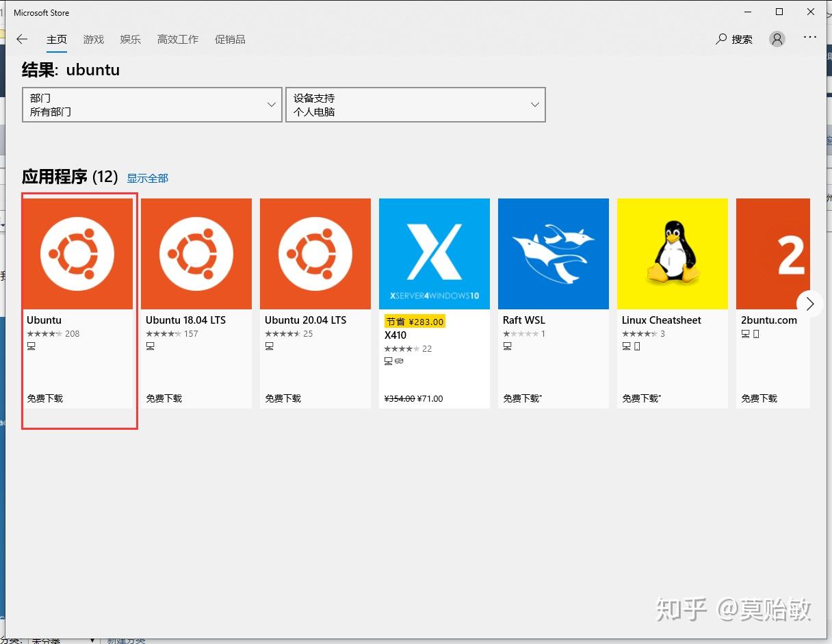
Task: Click the X410 app title
Action: coord(395,335)
